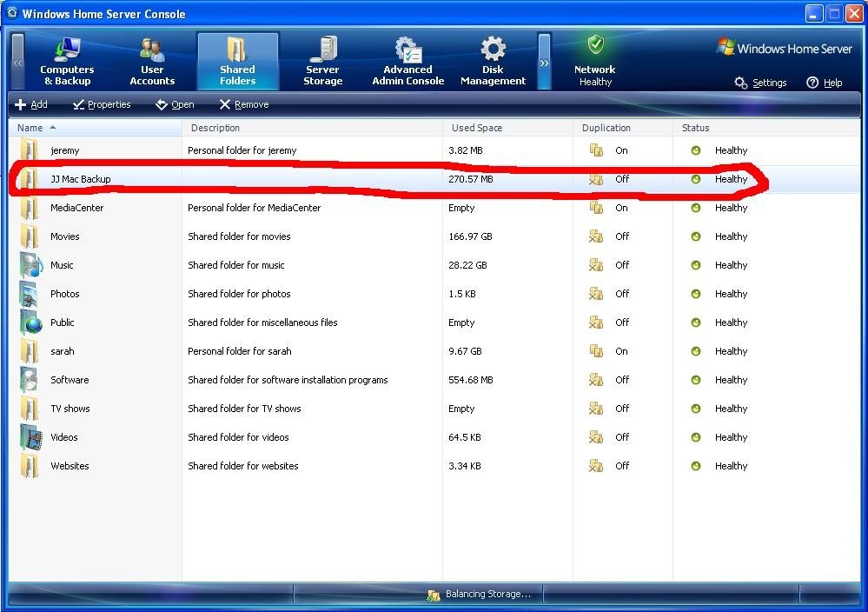This screenshot has height=612, width=868.
Task: Click the Movies folder icon
Action: (30, 236)
